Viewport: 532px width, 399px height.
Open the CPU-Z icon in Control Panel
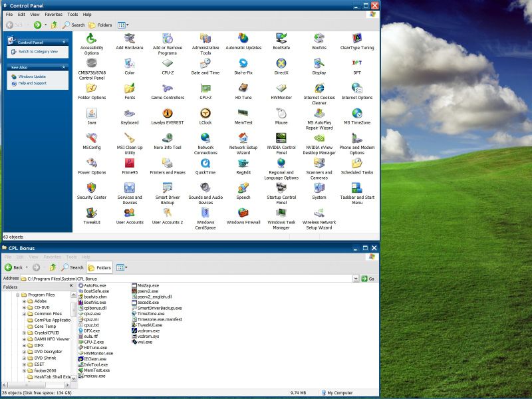tap(168, 64)
